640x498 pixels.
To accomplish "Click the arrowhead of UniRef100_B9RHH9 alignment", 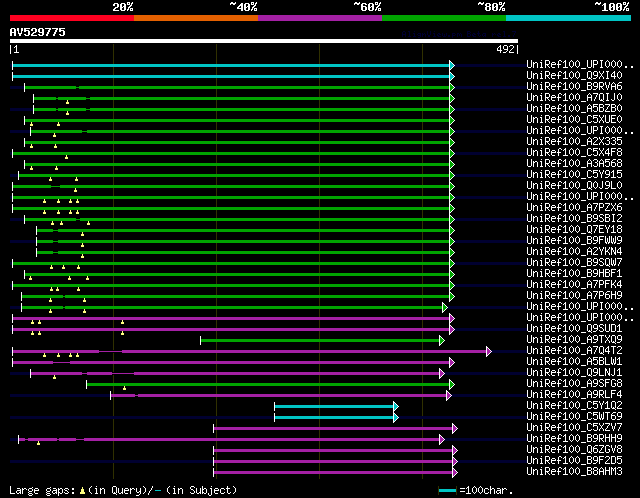I will 441,439.
